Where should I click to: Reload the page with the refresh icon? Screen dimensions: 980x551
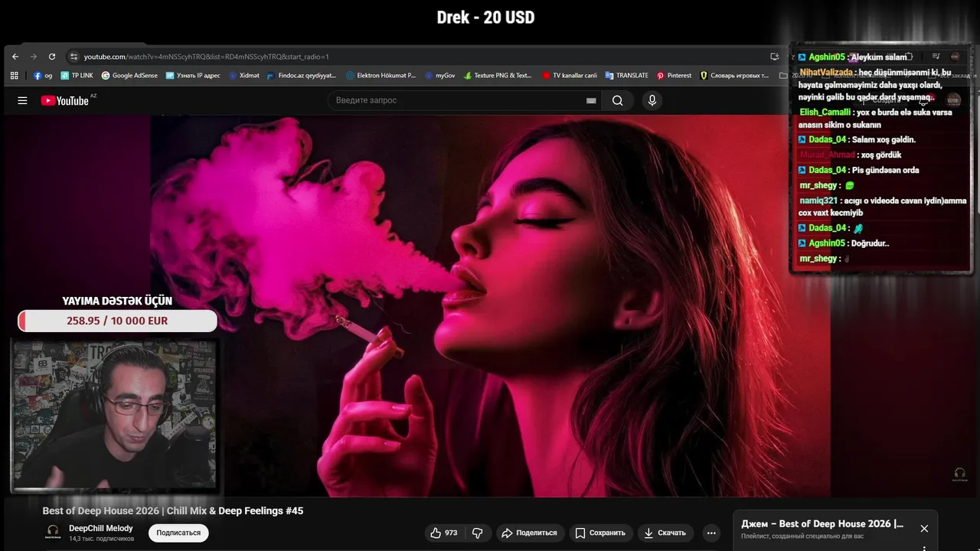pos(52,57)
